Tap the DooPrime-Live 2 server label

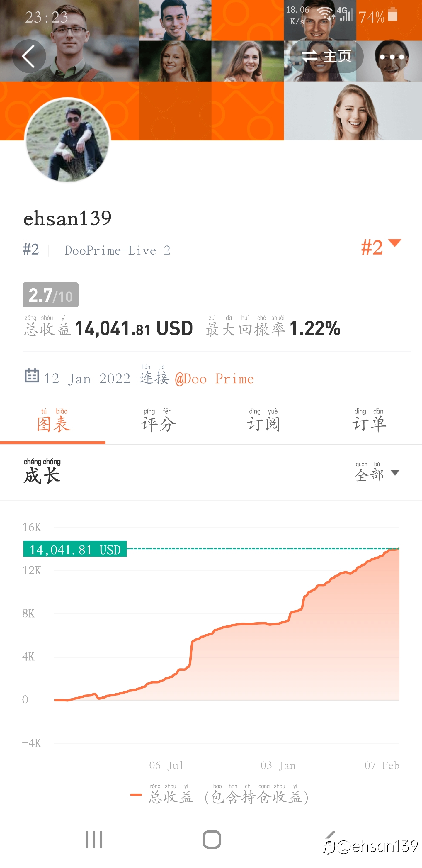point(118,250)
